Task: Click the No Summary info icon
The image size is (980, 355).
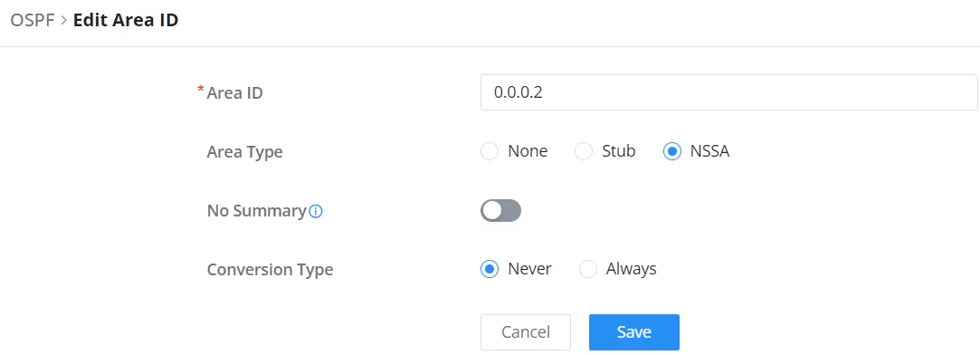Action: [x=316, y=212]
